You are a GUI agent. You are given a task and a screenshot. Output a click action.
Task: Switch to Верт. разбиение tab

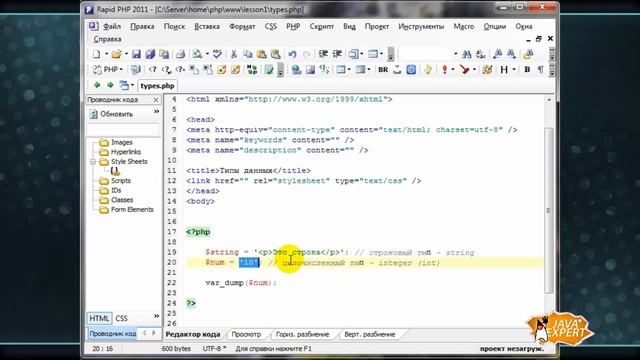(370, 334)
